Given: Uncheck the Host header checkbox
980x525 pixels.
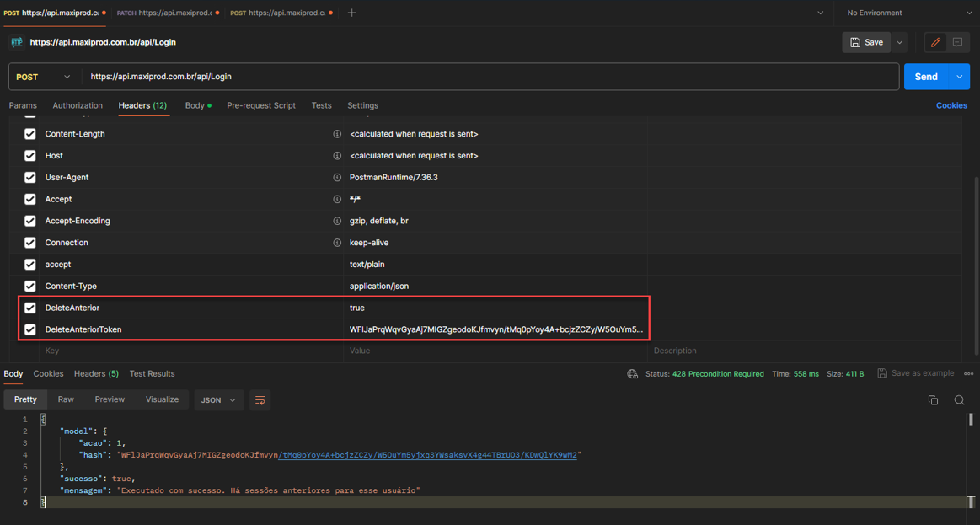Looking at the screenshot, I should click(x=30, y=156).
